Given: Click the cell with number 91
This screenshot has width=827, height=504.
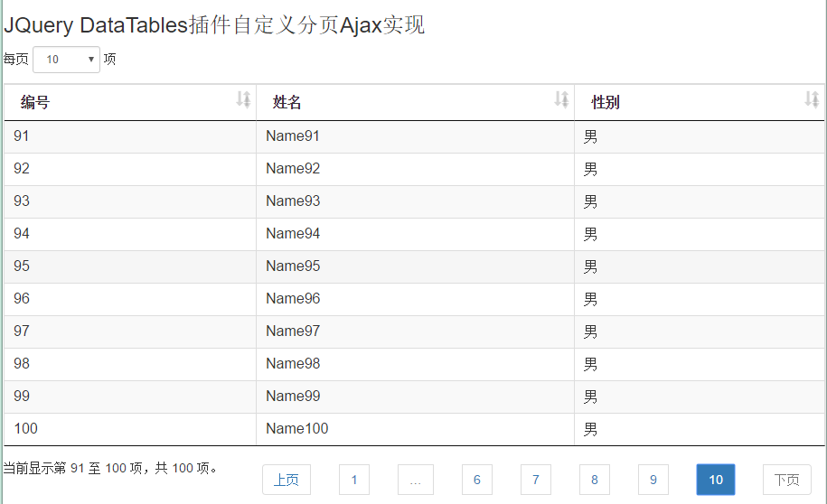Looking at the screenshot, I should point(22,136).
